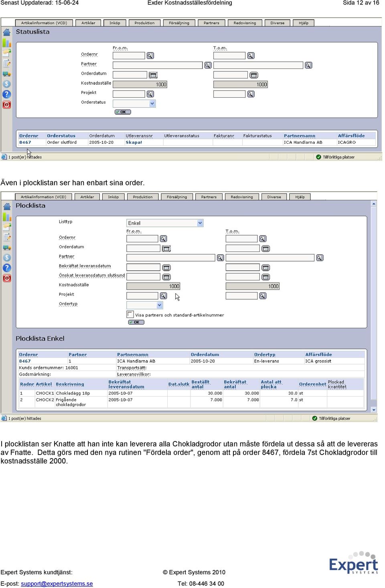Open the Artikelinformation (VCD) tab in Statuslista
The image size is (385, 588).
44,23
